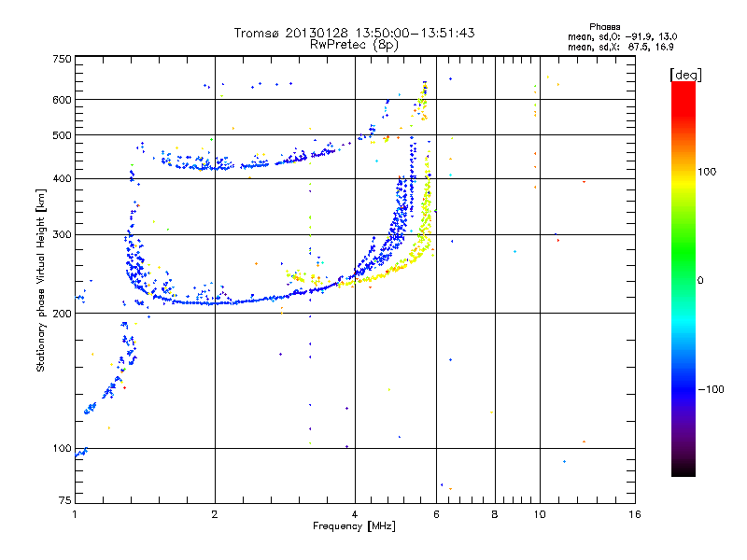Viewport: 747px width, 560px height.
Task: Click the y-axis tick label '600'
Action: click(62, 100)
